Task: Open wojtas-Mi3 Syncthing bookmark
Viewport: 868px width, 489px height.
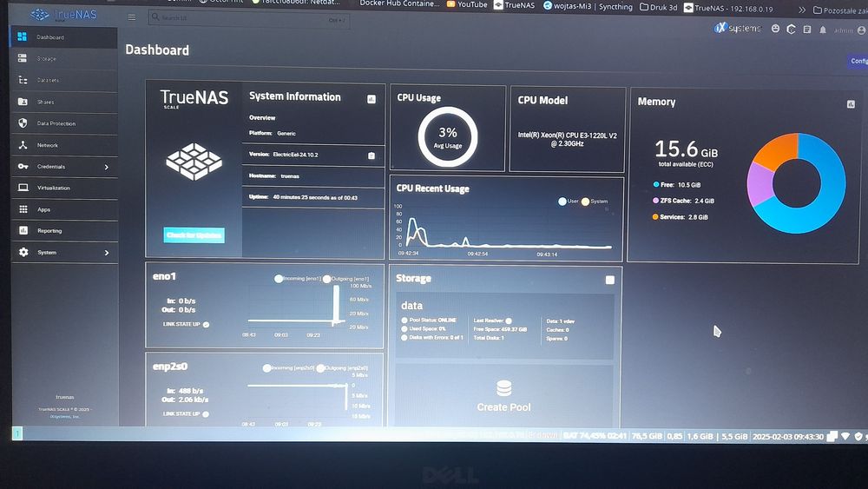Action: (588, 6)
